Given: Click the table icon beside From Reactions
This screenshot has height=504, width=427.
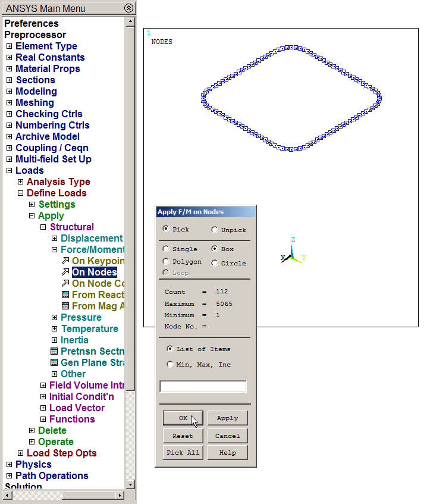Looking at the screenshot, I should [x=65, y=295].
